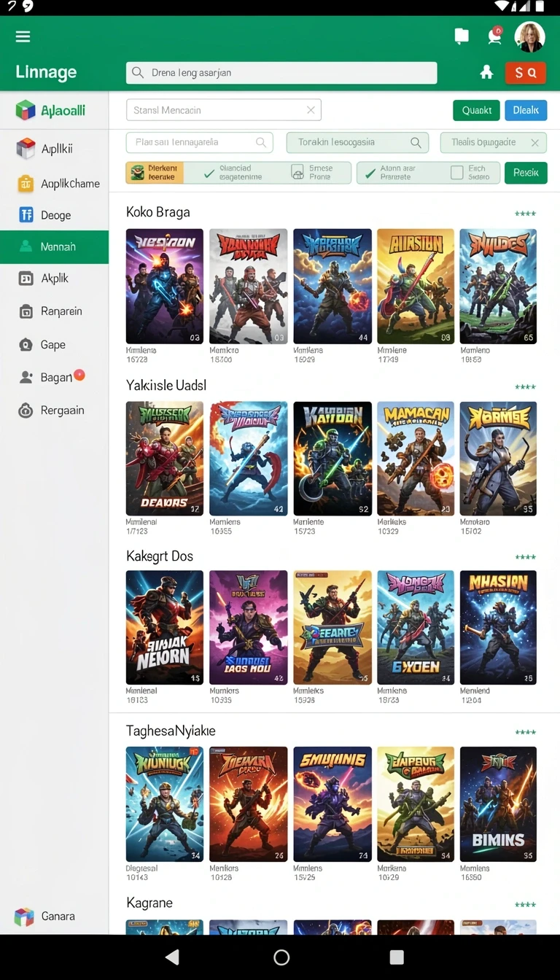
Task: Click the Linnage app title
Action: click(x=46, y=72)
